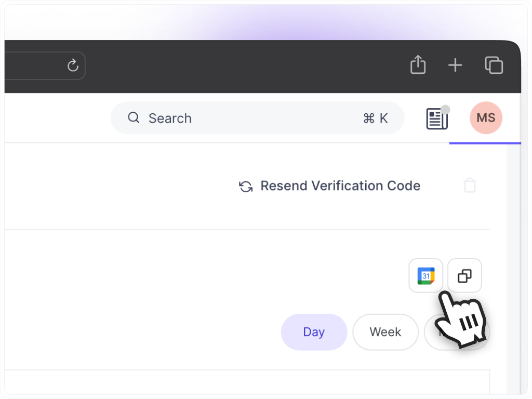
Task: Focus the Search input field
Action: tap(258, 118)
